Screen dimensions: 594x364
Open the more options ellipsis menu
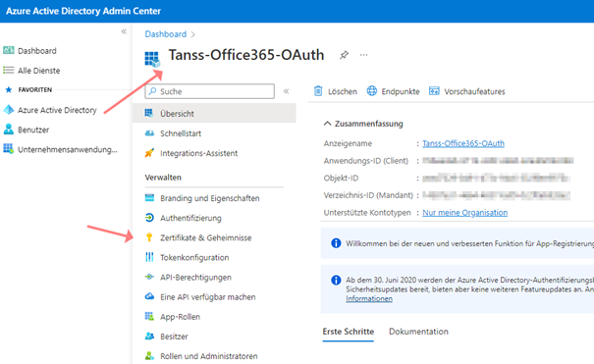[363, 55]
